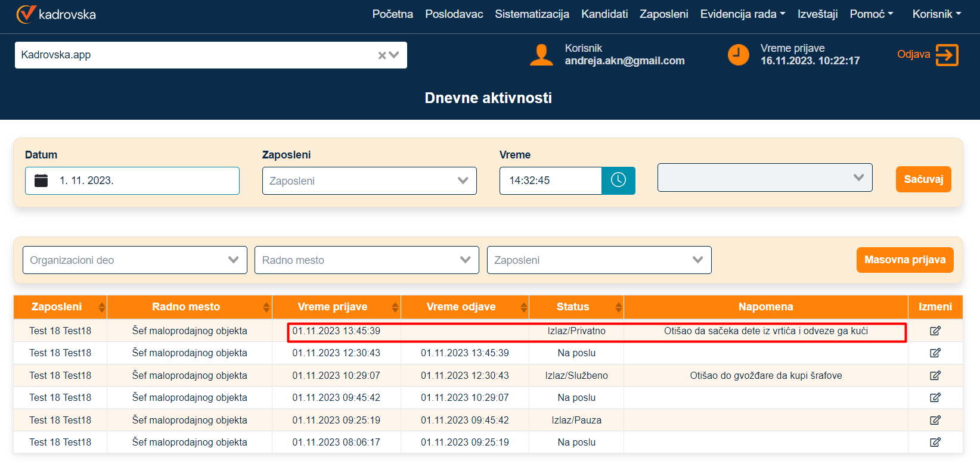
Task: Edit the Izlaz/Privatno row entry
Action: click(x=935, y=331)
